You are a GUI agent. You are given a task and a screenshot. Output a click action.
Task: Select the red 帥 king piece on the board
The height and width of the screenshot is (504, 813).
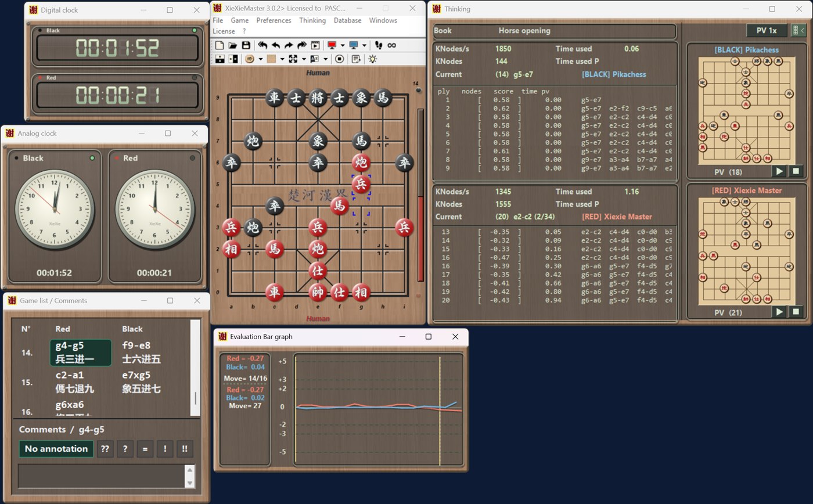tap(317, 292)
